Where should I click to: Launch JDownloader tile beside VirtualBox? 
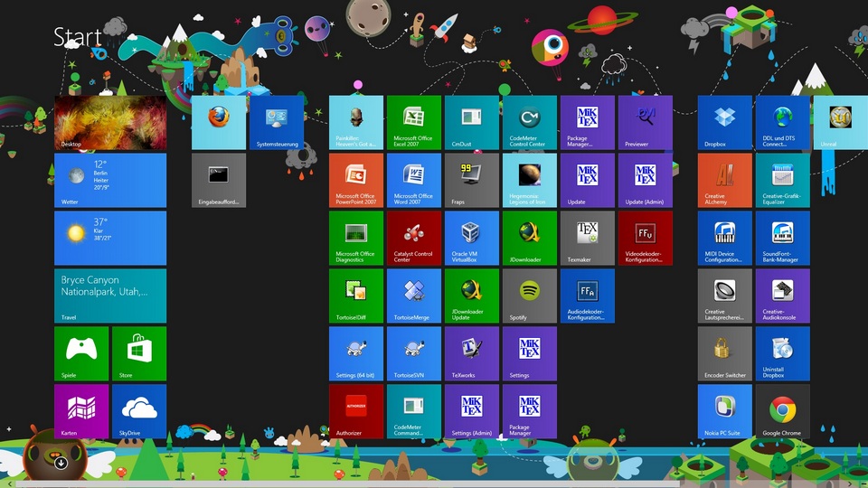[530, 238]
